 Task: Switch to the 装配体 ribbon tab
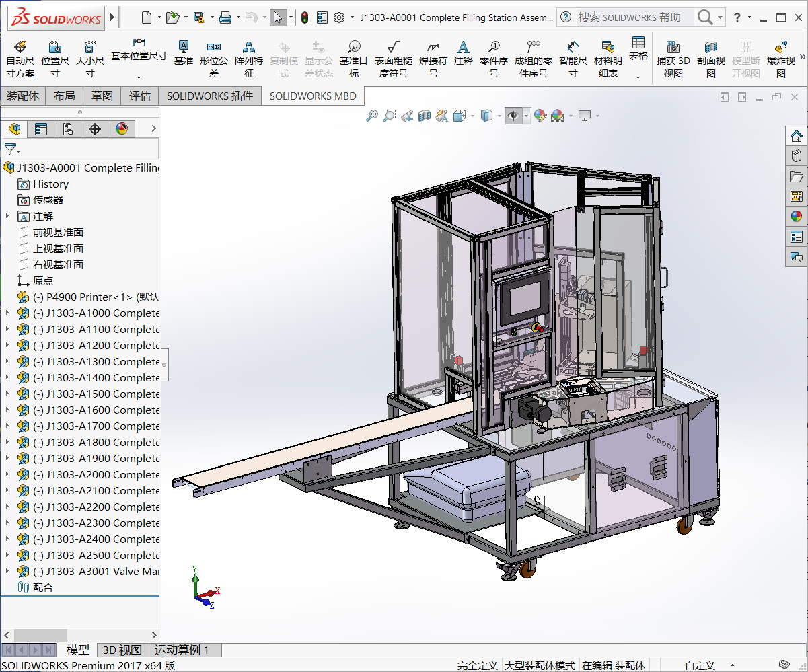pos(23,96)
